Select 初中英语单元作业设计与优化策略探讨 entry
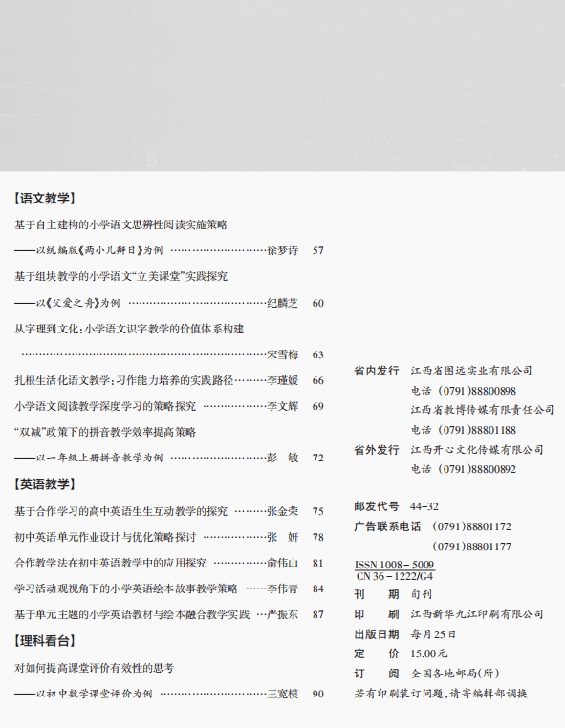The image size is (565, 728). (169, 537)
